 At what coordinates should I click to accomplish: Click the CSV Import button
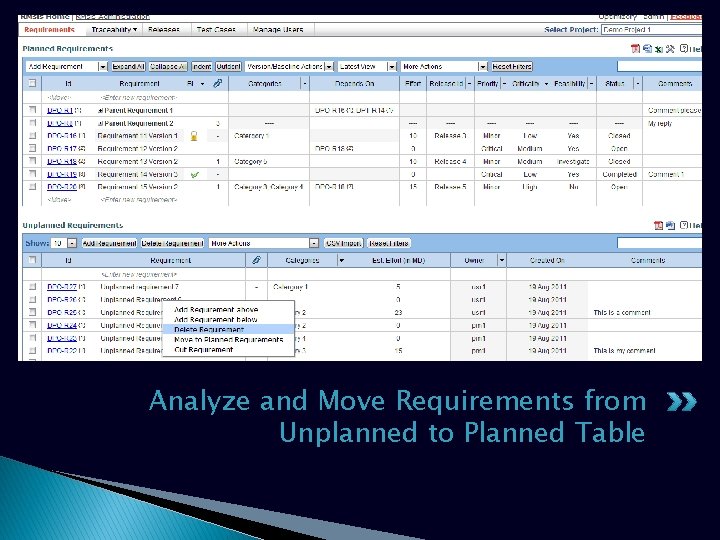tap(343, 243)
